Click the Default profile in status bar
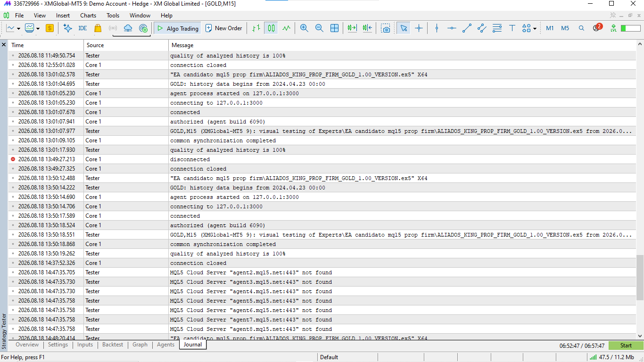The image size is (644, 362). (x=329, y=357)
